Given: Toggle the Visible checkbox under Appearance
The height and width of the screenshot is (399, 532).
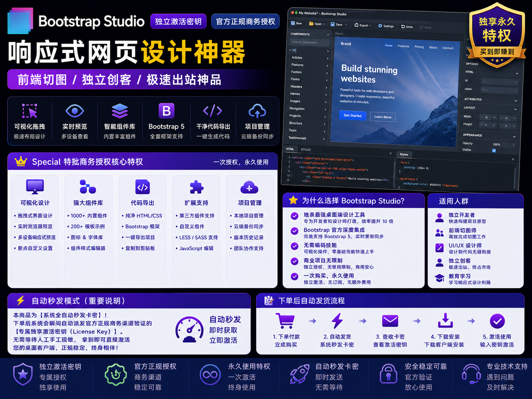Looking at the screenshot, I should pyautogui.click(x=494, y=150).
